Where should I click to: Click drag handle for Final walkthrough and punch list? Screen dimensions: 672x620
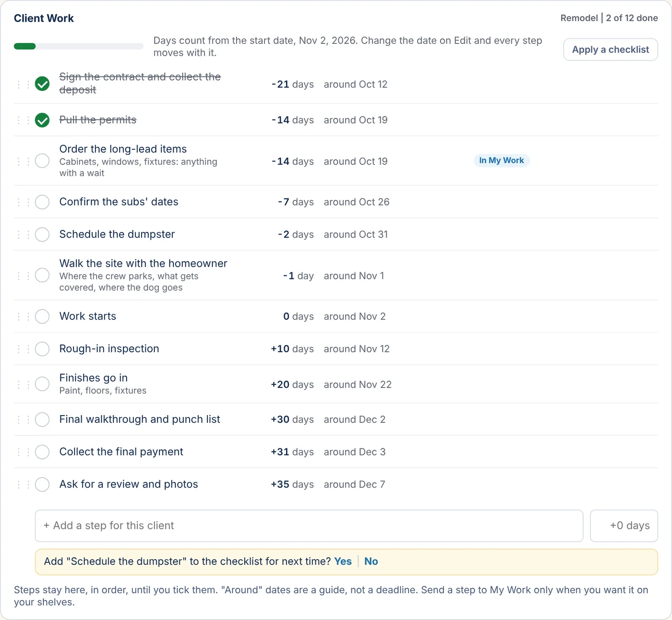coord(24,420)
